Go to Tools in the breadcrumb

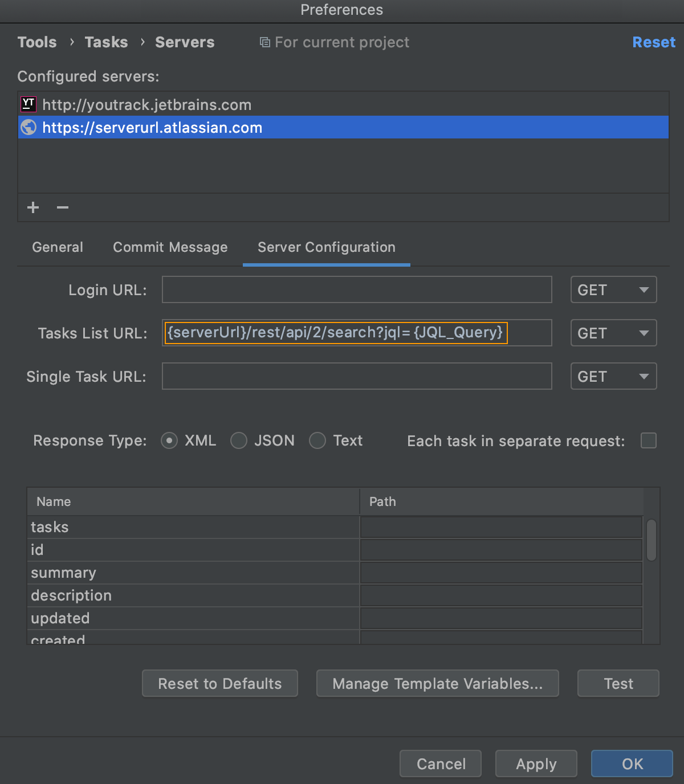click(37, 42)
